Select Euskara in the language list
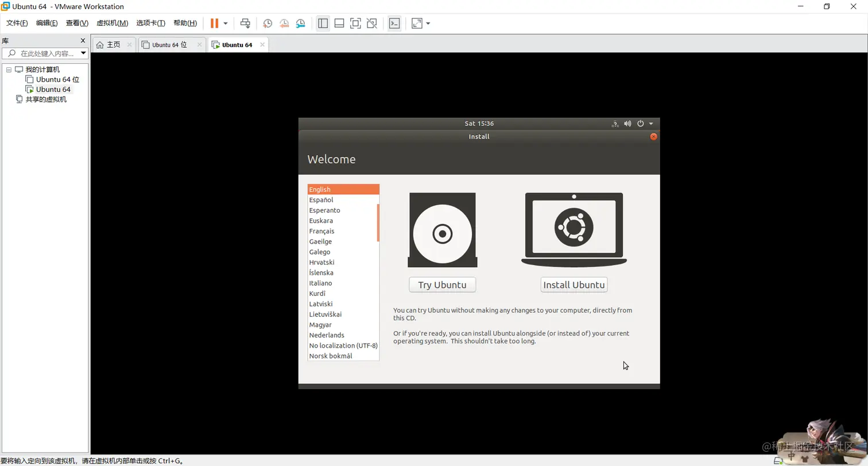The height and width of the screenshot is (466, 868). tap(342, 221)
